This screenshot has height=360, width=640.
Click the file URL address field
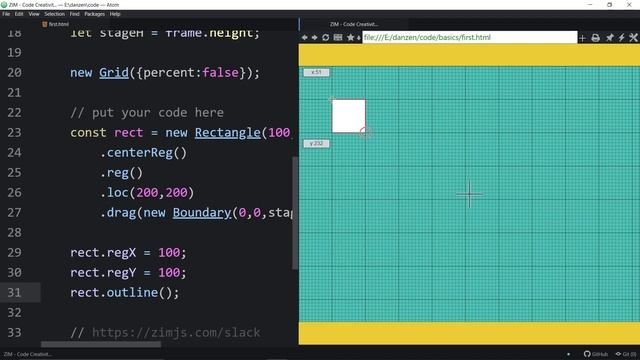pyautogui.click(x=469, y=38)
